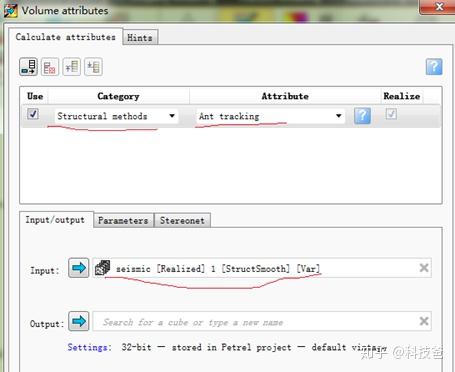Clear the Input seismic cube field

[x=424, y=268]
